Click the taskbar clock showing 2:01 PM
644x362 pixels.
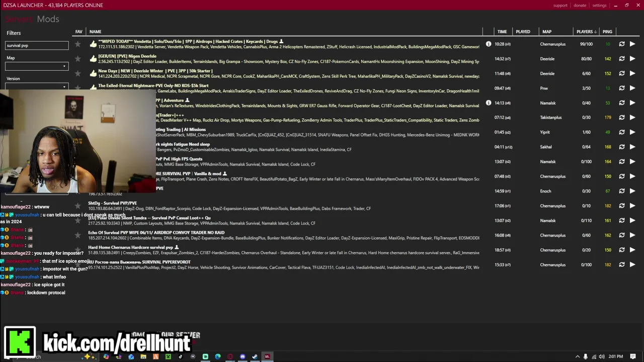click(616, 357)
